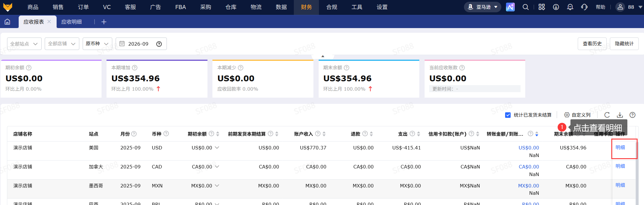Open table help question-mark icon
644x205 pixels.
click(632, 115)
